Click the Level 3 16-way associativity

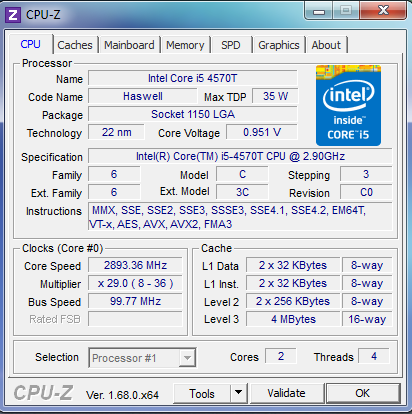coord(367,319)
